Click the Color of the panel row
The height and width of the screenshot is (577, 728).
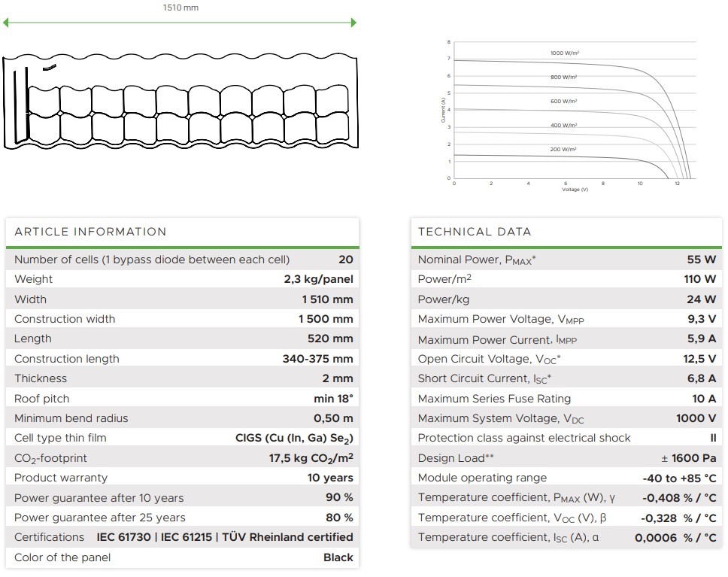coord(183,557)
